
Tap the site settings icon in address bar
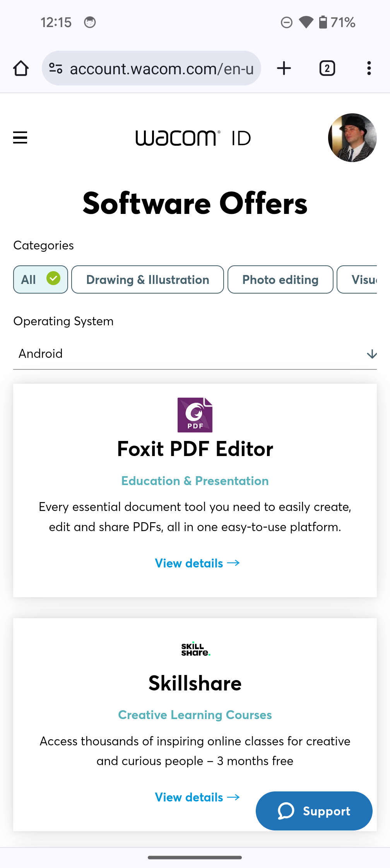tap(56, 68)
